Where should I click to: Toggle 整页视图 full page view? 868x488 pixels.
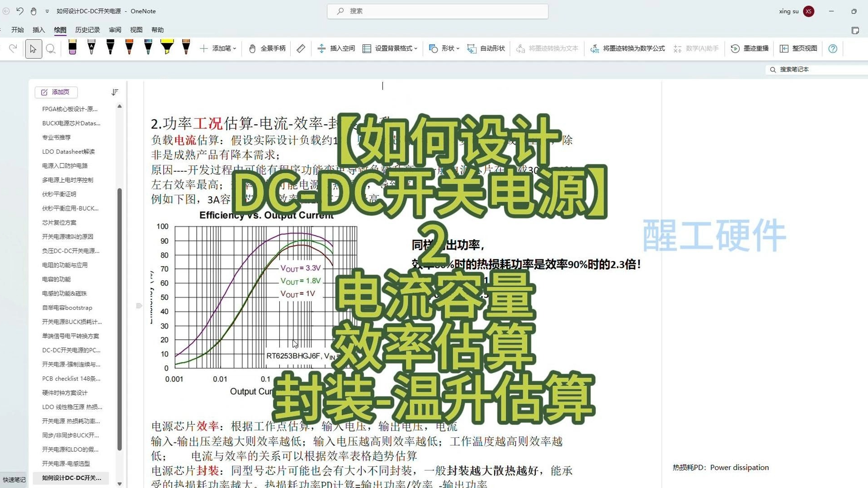(x=798, y=48)
